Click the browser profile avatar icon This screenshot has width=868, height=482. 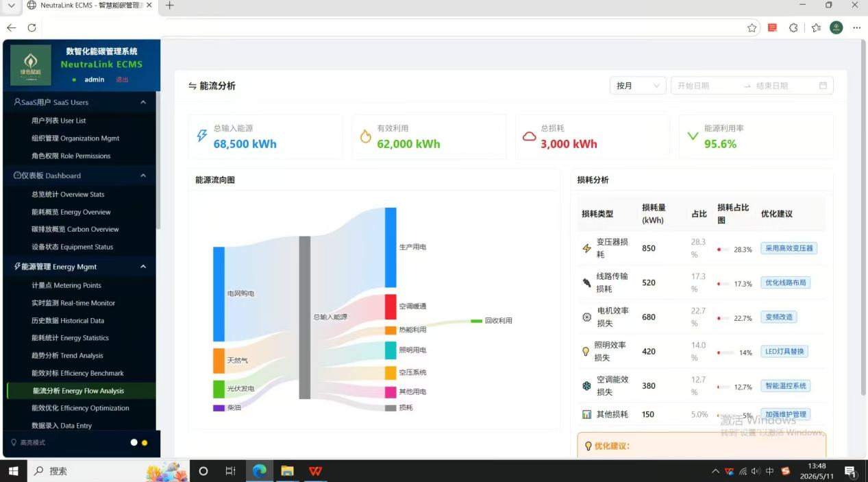[836, 27]
